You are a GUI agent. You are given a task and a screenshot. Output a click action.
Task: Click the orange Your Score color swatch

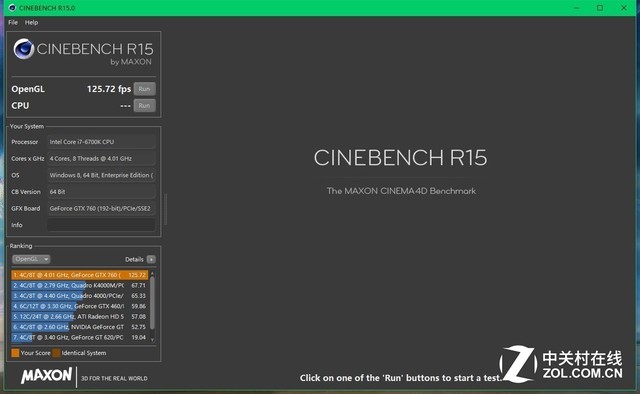pos(16,353)
